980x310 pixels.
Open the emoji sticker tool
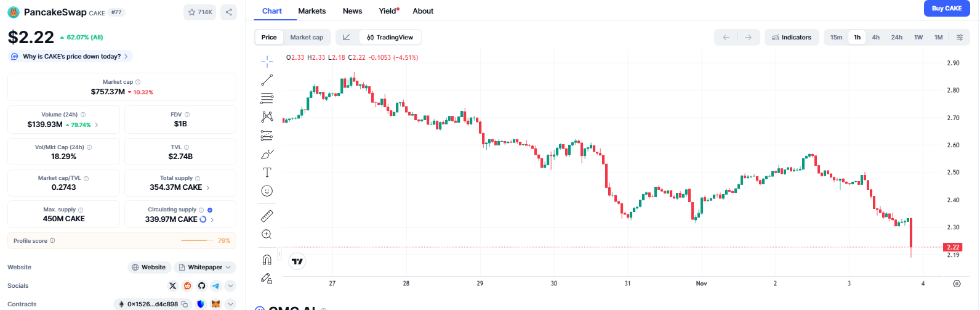pos(267,191)
